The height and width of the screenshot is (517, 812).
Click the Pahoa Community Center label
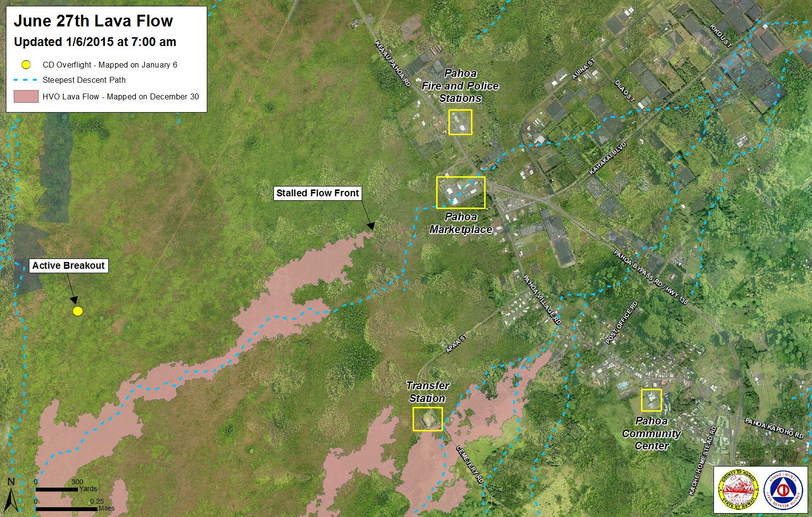point(652,433)
